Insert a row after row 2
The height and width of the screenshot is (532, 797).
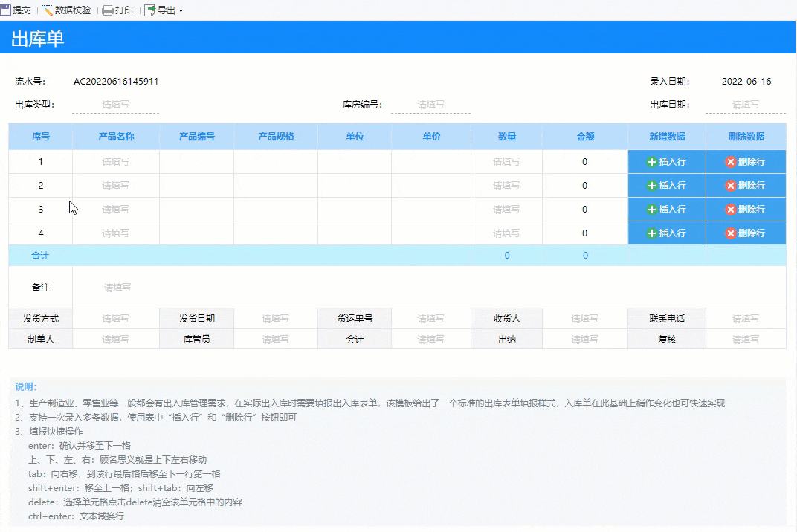click(x=666, y=186)
